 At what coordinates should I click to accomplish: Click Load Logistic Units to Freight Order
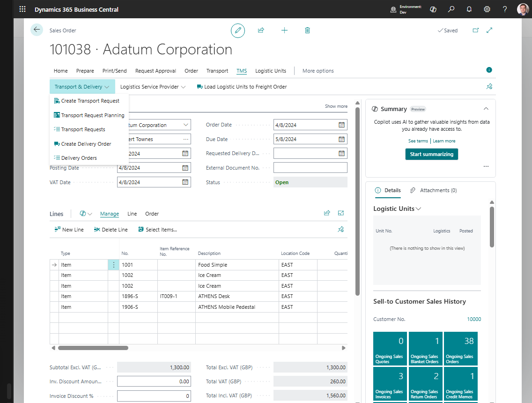242,87
